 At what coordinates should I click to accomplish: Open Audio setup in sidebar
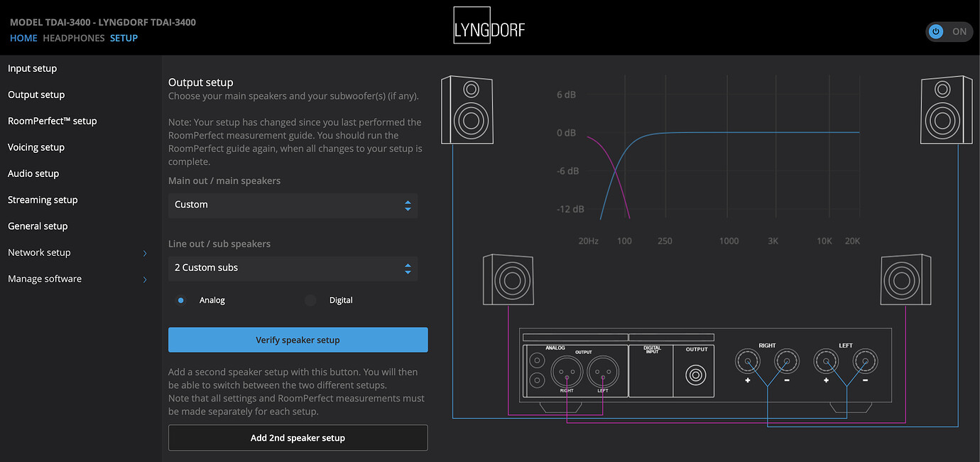pyautogui.click(x=33, y=173)
